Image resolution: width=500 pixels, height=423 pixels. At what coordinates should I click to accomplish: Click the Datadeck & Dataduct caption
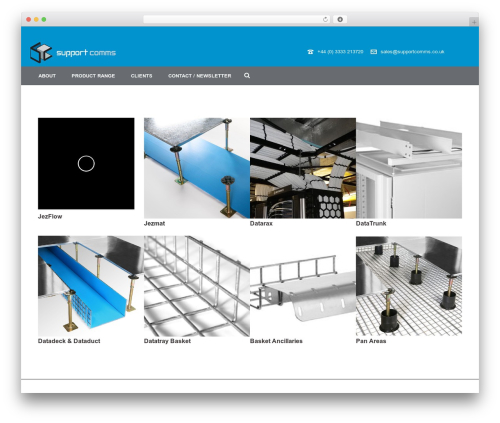69,341
